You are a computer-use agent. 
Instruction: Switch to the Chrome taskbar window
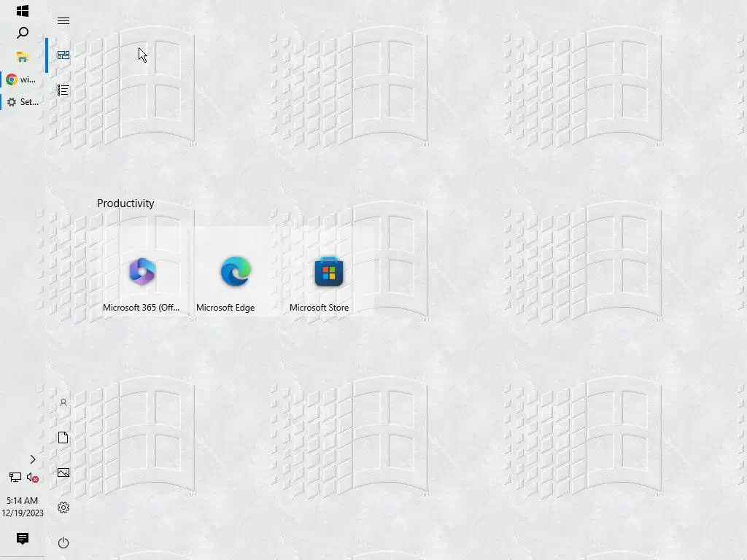21,79
